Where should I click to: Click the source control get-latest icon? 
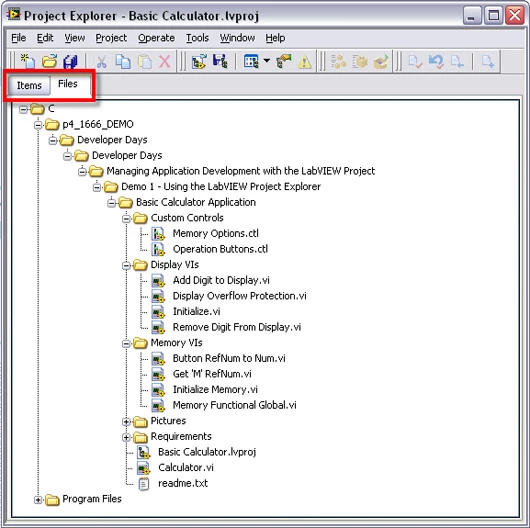click(457, 62)
